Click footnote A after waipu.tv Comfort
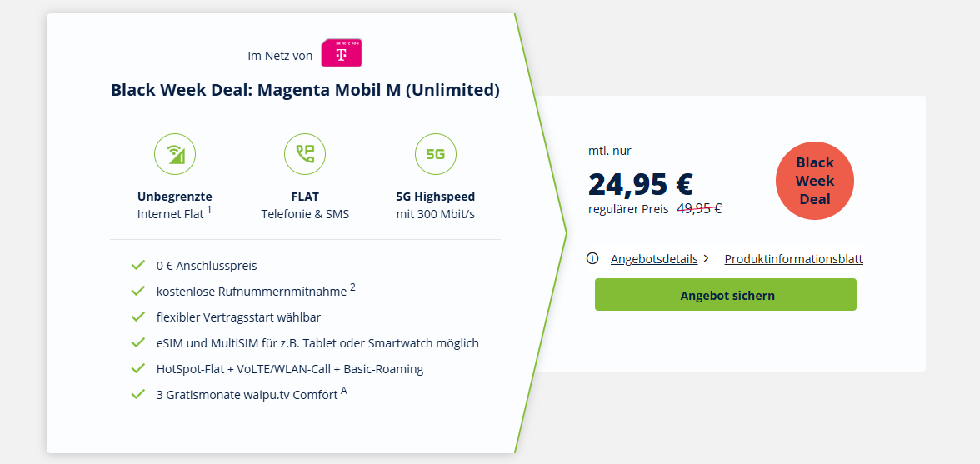The height and width of the screenshot is (464, 980). tap(343, 391)
